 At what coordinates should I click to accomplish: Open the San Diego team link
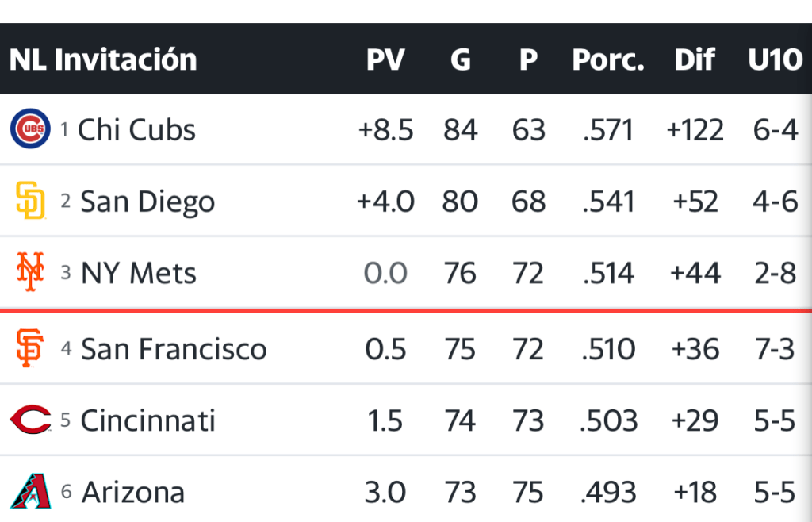(147, 202)
